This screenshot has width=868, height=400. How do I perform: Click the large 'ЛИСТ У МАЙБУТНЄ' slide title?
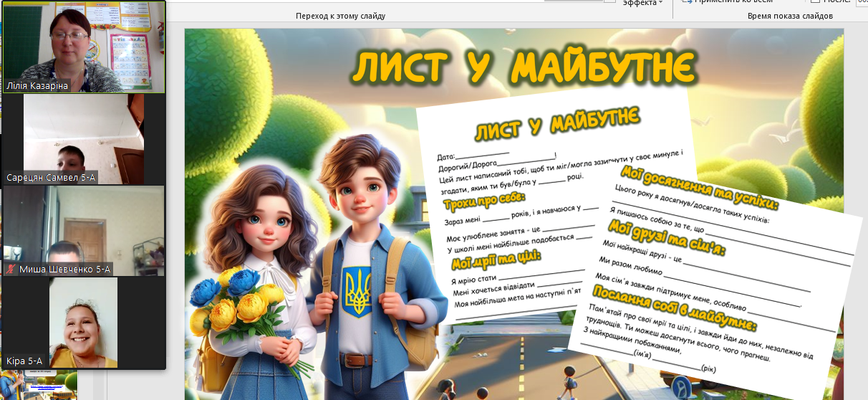coord(523,67)
